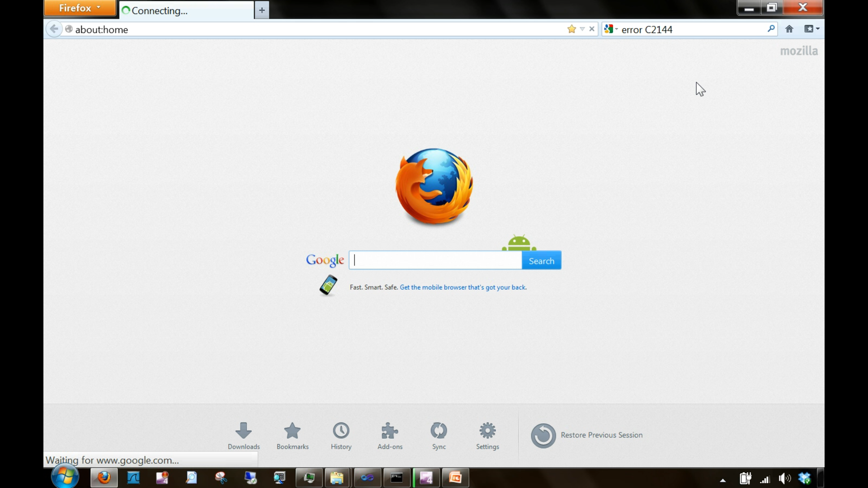Click the Home button in the toolbar
Image resolution: width=868 pixels, height=488 pixels.
(x=789, y=29)
